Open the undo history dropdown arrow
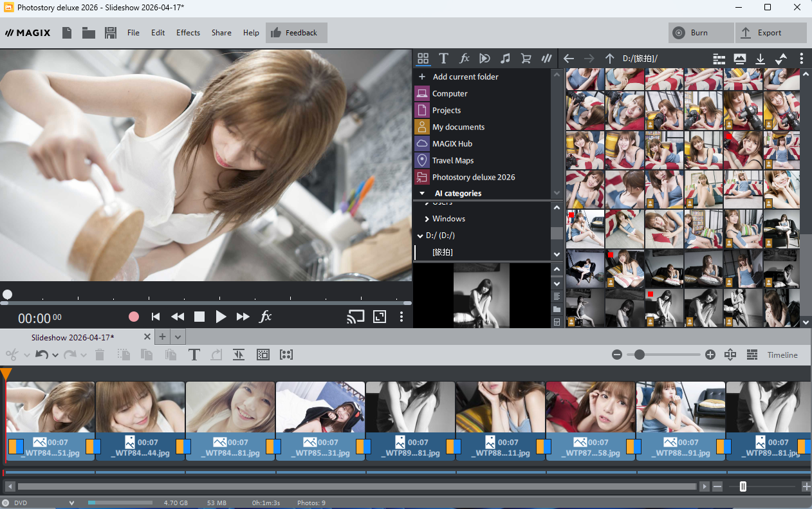This screenshot has height=509, width=812. coord(55,355)
